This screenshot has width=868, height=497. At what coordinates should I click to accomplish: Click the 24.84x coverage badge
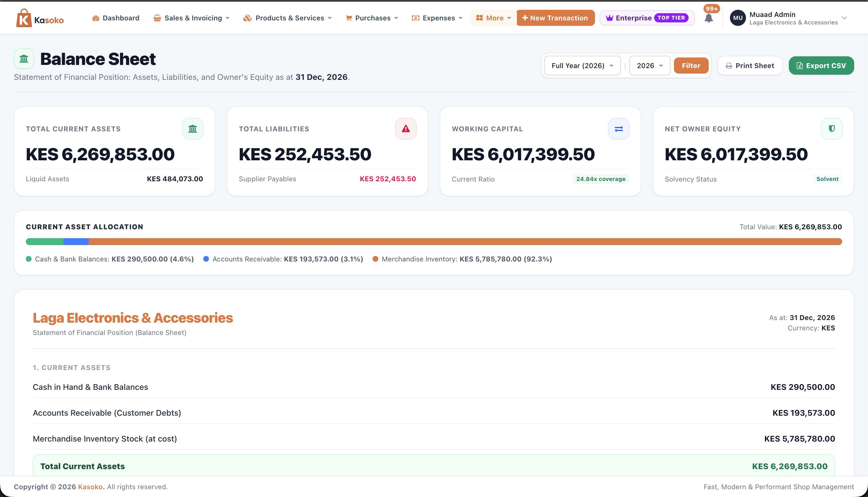[x=600, y=179]
